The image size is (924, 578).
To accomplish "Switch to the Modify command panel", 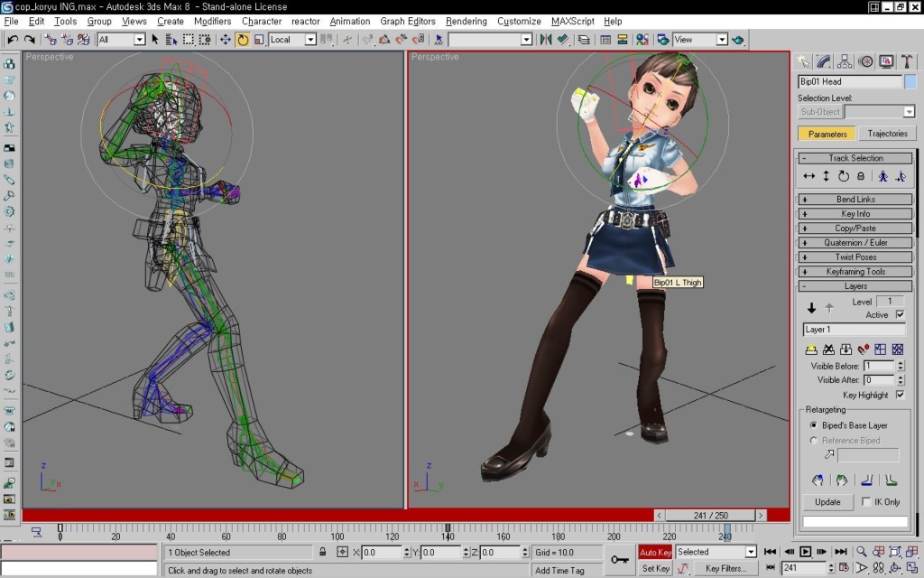I will tap(824, 61).
